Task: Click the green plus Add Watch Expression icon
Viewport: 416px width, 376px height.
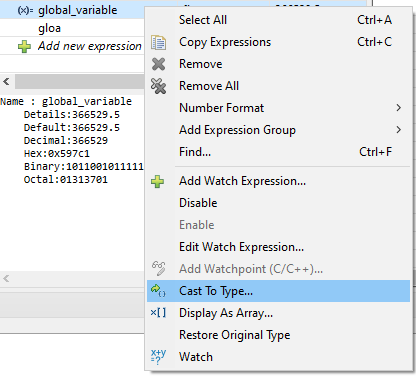Action: click(157, 182)
